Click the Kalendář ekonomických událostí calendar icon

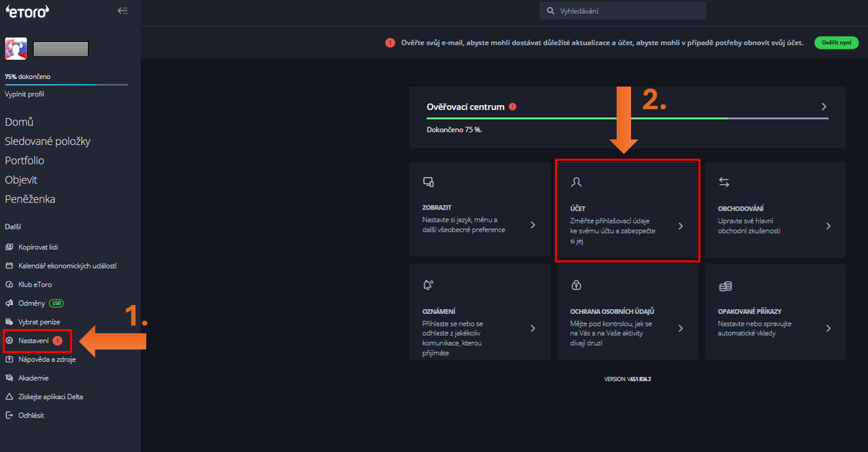pyautogui.click(x=9, y=266)
